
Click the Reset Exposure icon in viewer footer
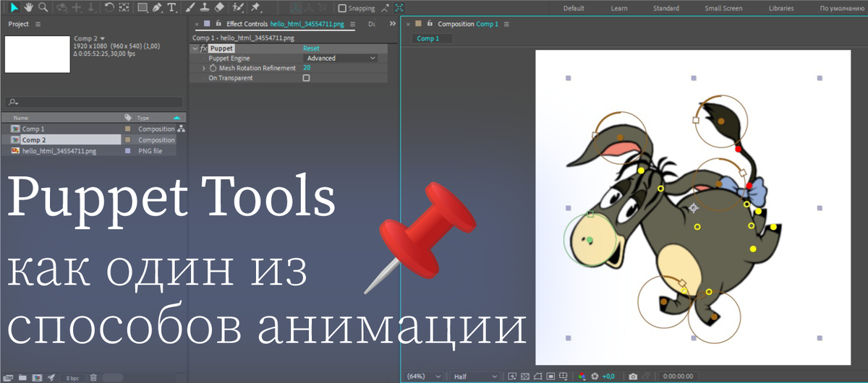point(595,376)
